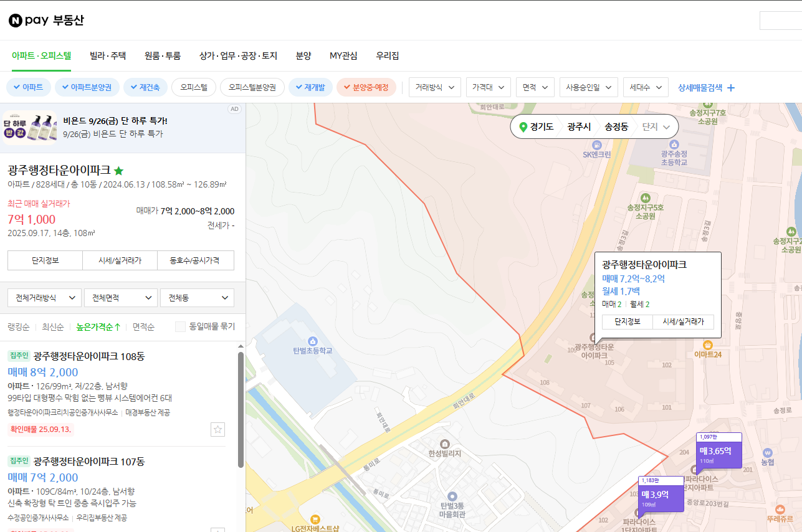Open the 세대수 dropdown
This screenshot has width=802, height=532.
(646, 87)
